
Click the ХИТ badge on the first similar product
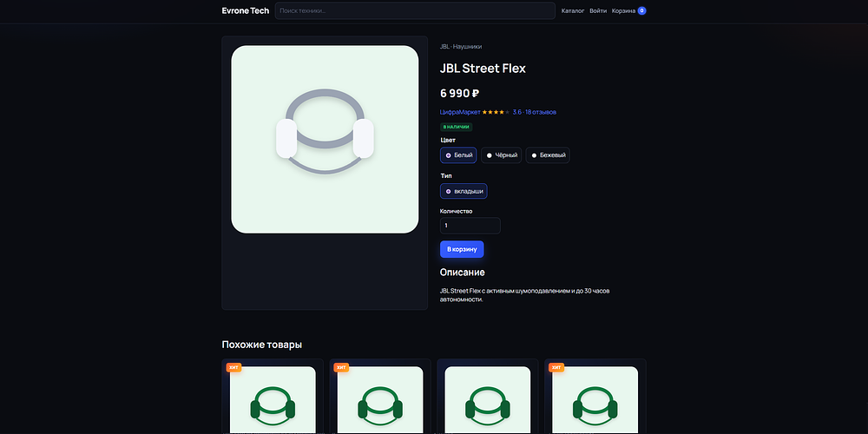tap(233, 367)
